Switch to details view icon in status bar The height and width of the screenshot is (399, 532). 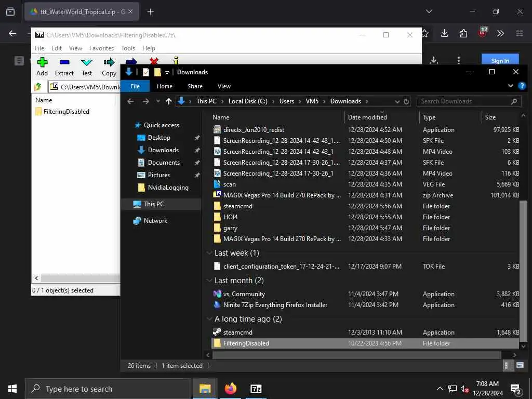[x=506, y=365]
